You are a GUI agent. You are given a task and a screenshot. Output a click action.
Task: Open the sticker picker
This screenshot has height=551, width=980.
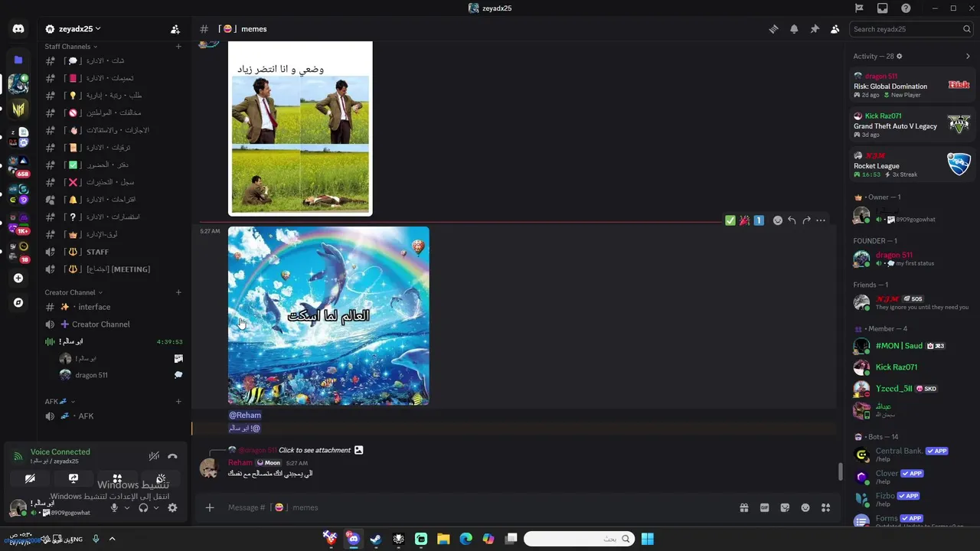(x=785, y=507)
